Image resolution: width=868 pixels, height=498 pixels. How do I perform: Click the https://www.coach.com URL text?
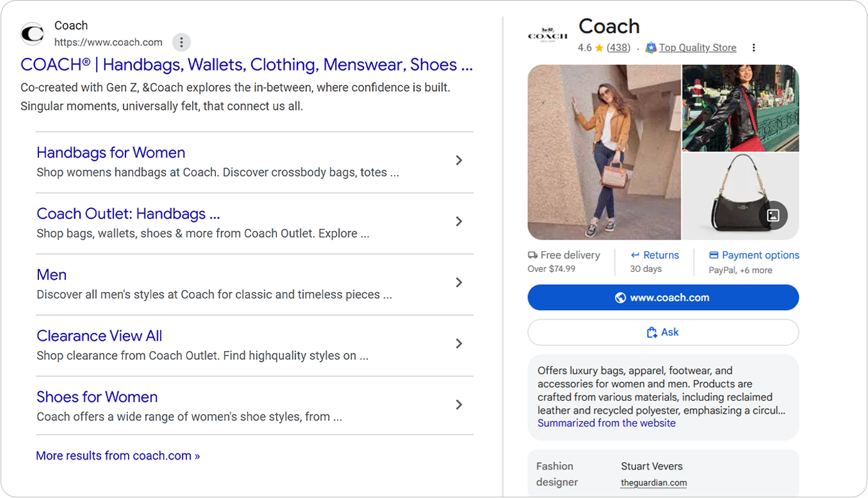coord(109,42)
